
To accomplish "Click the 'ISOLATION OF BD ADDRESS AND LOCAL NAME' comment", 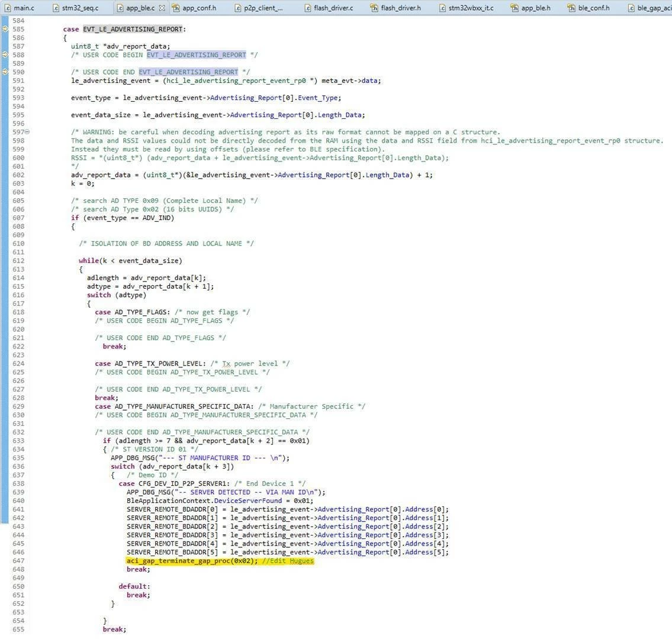I will tap(166, 243).
